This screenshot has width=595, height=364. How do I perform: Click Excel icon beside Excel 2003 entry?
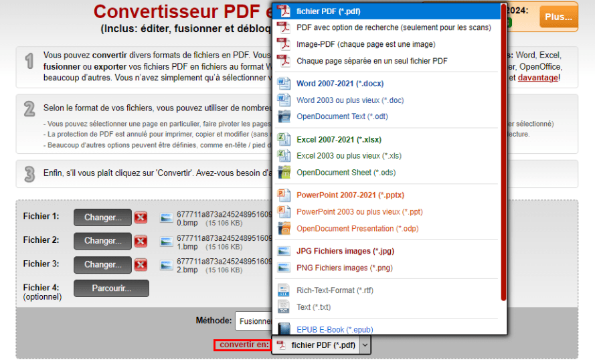pos(284,156)
